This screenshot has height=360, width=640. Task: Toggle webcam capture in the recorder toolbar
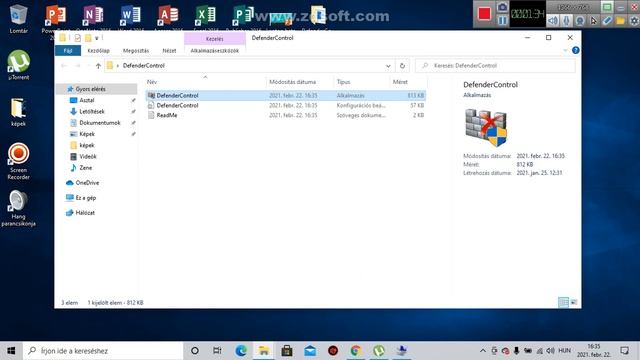(x=580, y=20)
